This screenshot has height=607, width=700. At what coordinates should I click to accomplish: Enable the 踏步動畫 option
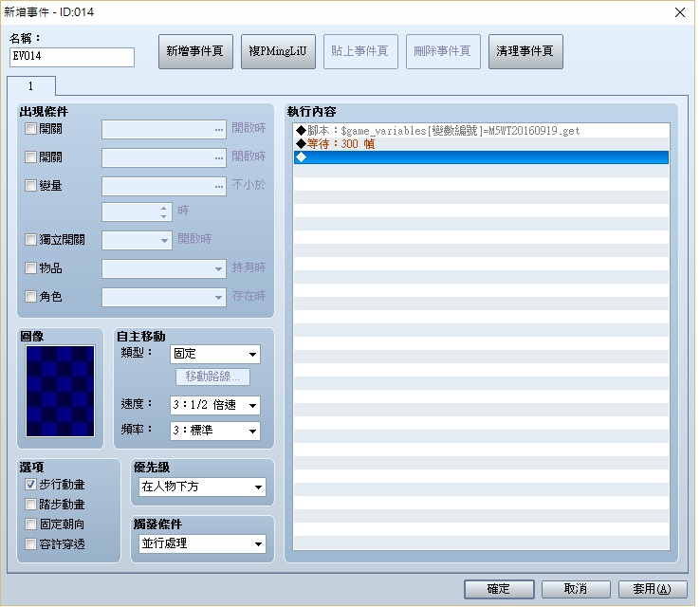click(30, 505)
